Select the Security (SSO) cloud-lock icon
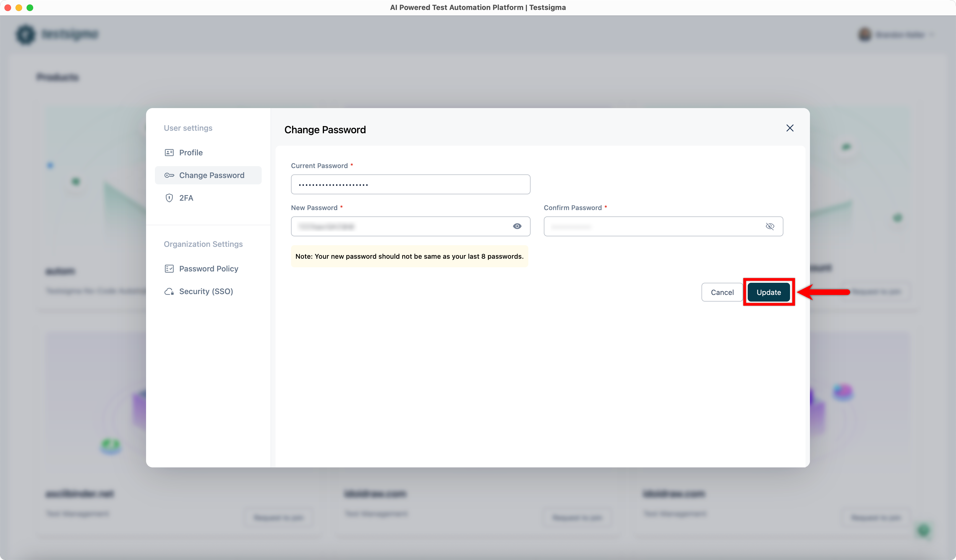956x560 pixels. (x=169, y=291)
